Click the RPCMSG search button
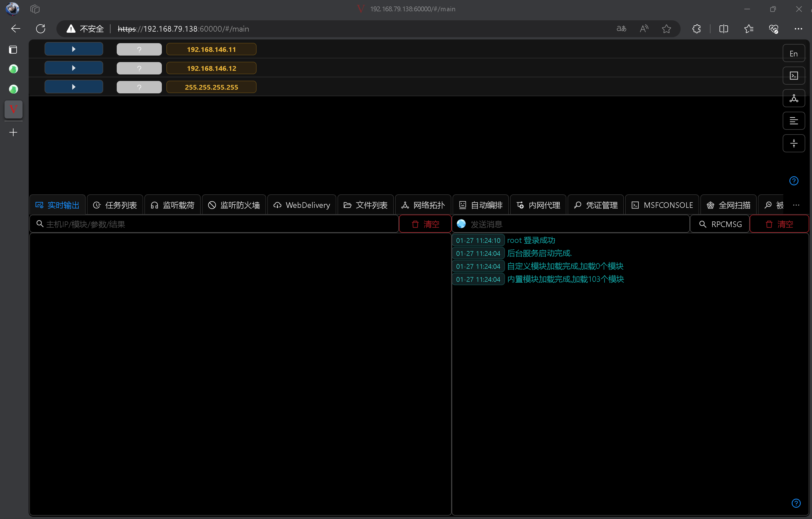Viewport: 812px width, 519px height. (x=720, y=224)
